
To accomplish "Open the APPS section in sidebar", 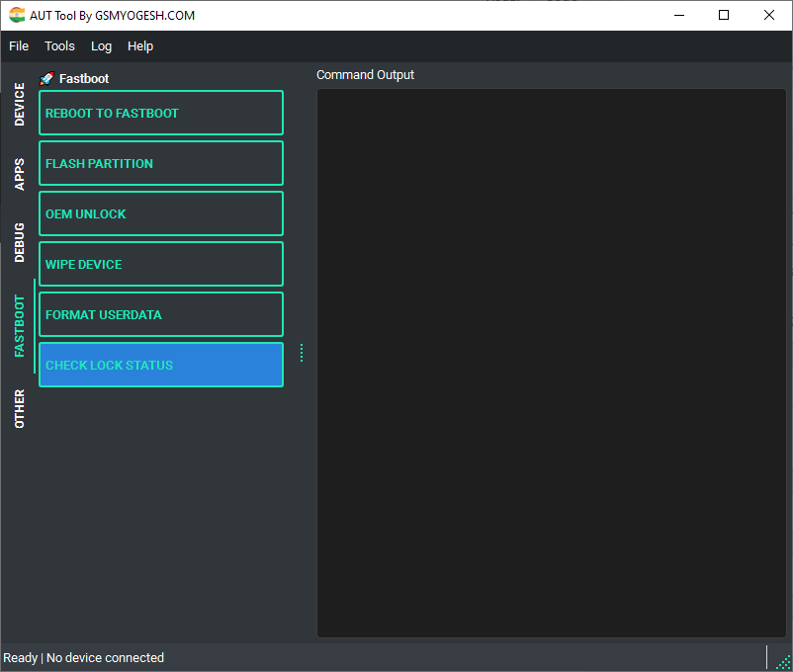I will point(19,172).
